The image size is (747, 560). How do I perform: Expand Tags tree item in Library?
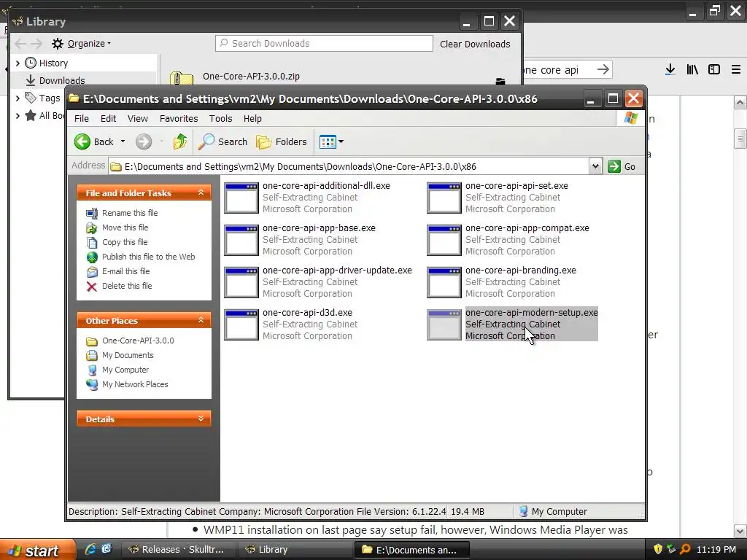pyautogui.click(x=18, y=98)
